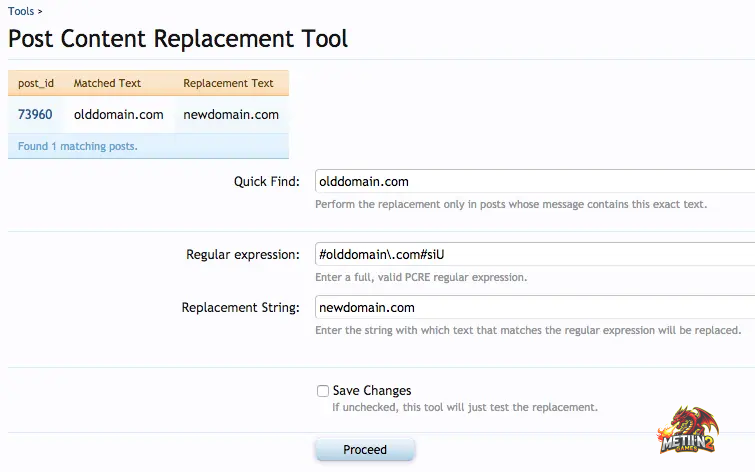Click the 'Regular expression:' label
Screen dimensions: 755x472
point(243,254)
